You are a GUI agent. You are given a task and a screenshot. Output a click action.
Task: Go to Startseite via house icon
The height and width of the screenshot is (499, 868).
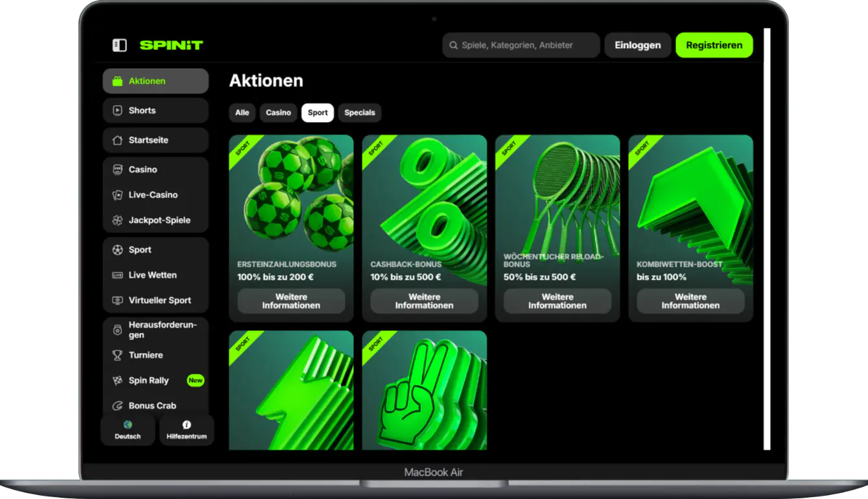[x=117, y=140]
